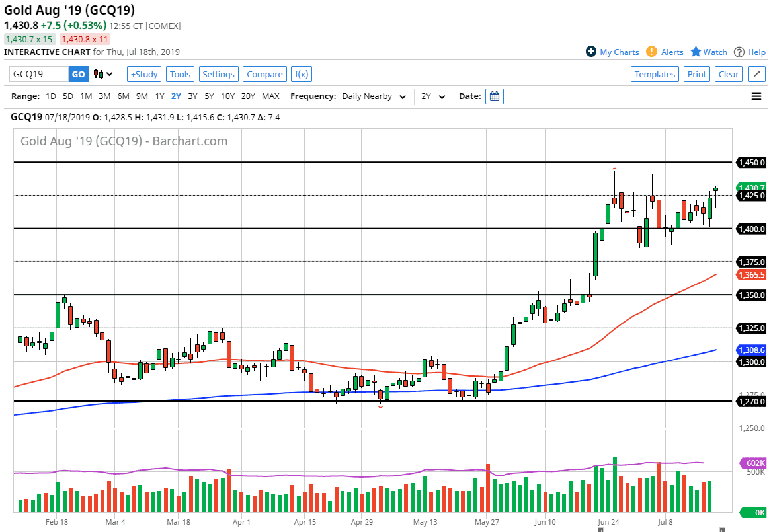Expand the Frequency Daily Nearby dropdown
This screenshot has width=769, height=532.
[x=374, y=96]
